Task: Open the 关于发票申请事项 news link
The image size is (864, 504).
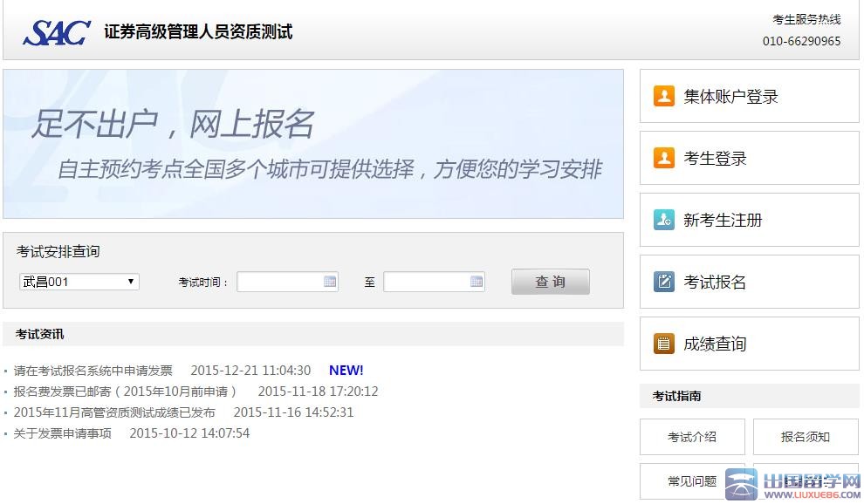Action: click(65, 432)
